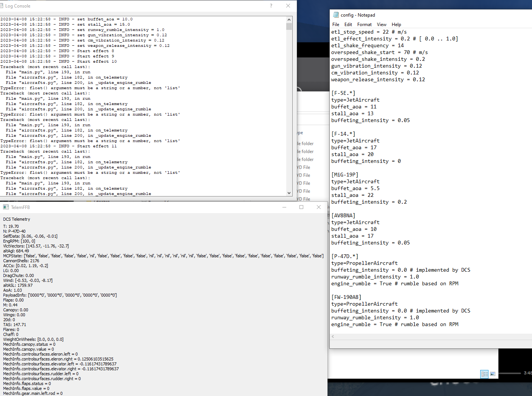Click the 'Start effect 10' log line
The image size is (532, 396).
coord(59,62)
